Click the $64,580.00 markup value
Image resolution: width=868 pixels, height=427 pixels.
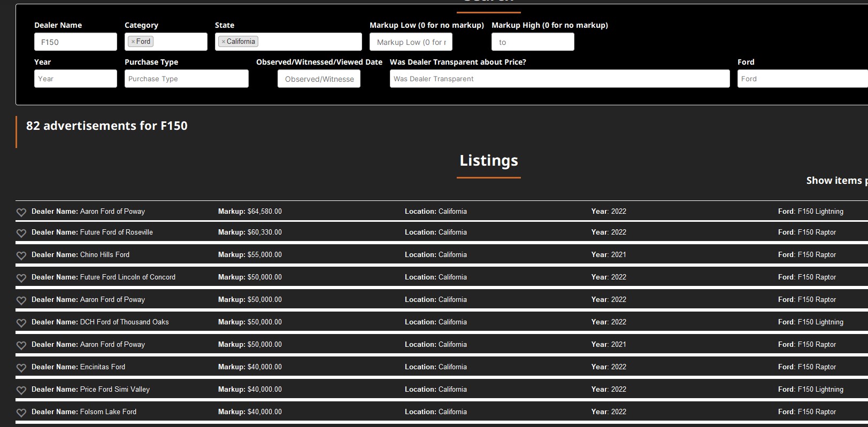click(265, 212)
